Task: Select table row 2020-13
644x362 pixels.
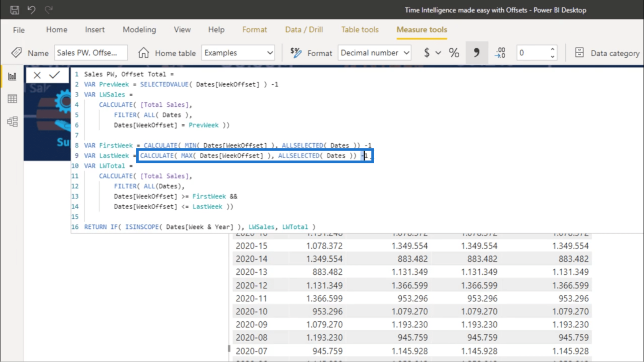Action: [x=412, y=272]
